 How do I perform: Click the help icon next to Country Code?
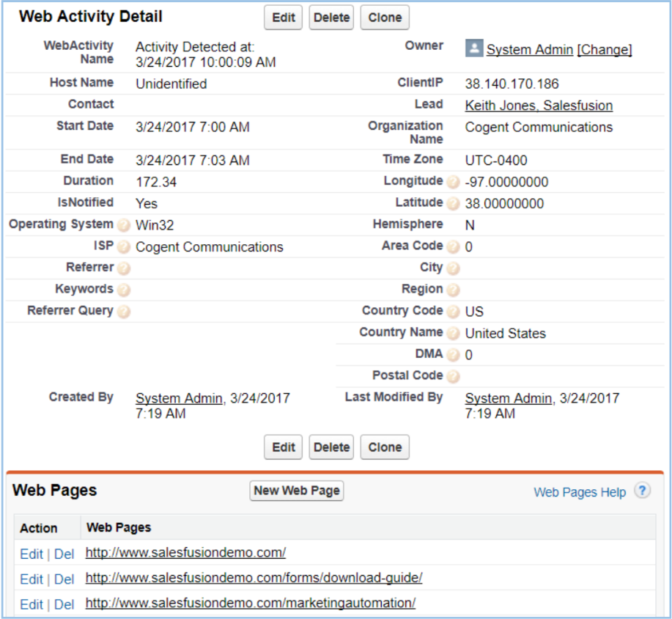coord(454,311)
